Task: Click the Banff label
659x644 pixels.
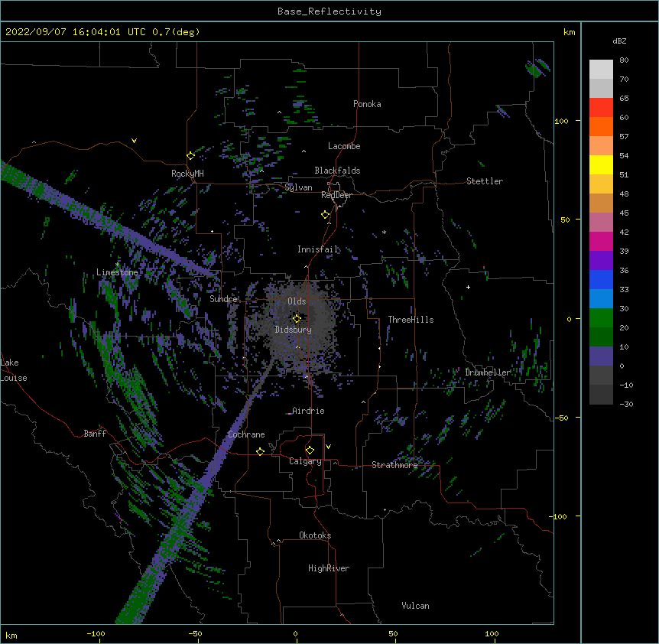Action: [x=95, y=434]
